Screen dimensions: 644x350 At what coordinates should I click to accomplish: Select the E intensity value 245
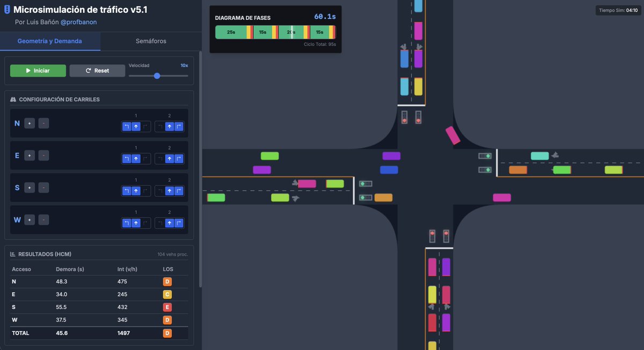[123, 294]
